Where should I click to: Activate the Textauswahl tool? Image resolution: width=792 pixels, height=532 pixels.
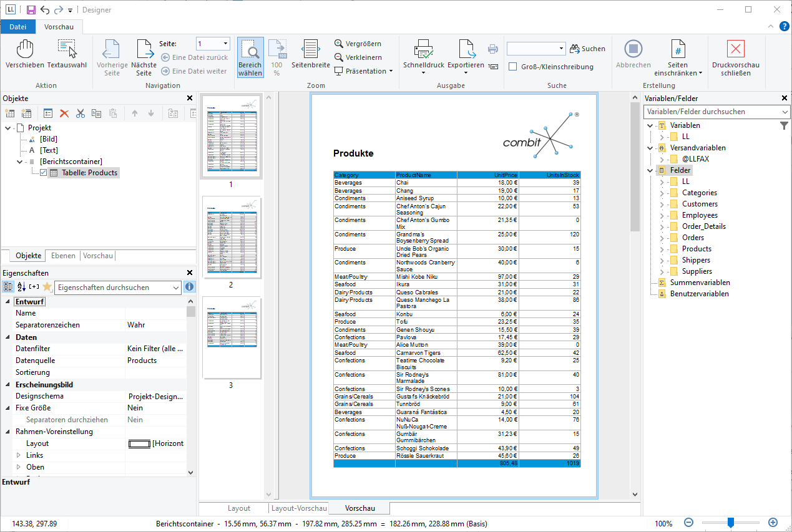point(67,50)
